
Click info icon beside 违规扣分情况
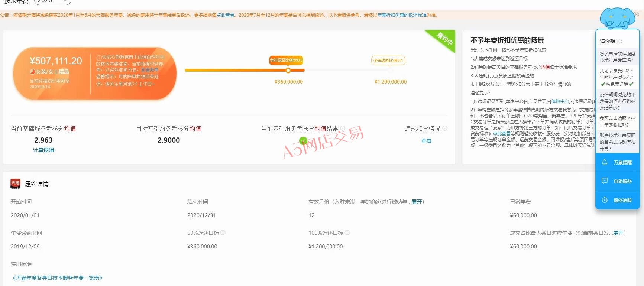[445, 128]
